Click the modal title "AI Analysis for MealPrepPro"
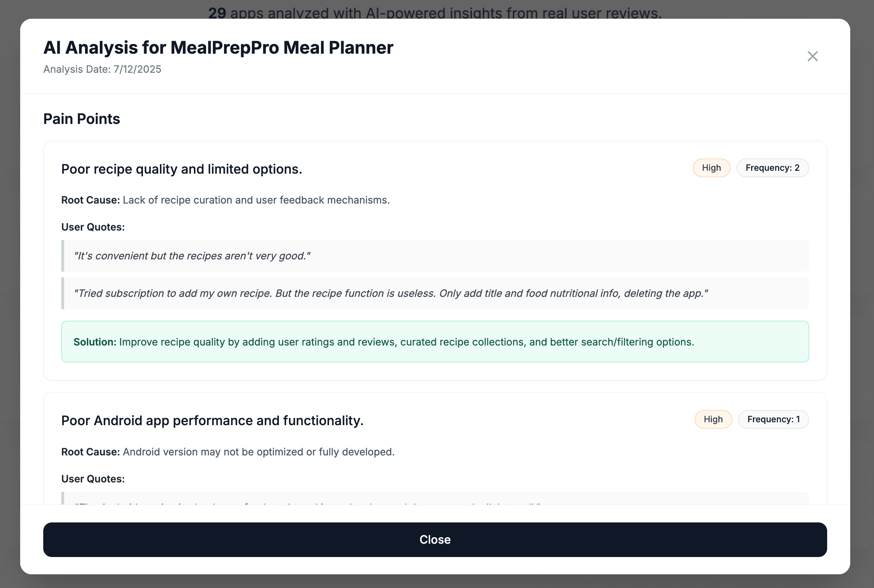874x588 pixels. pyautogui.click(x=218, y=48)
